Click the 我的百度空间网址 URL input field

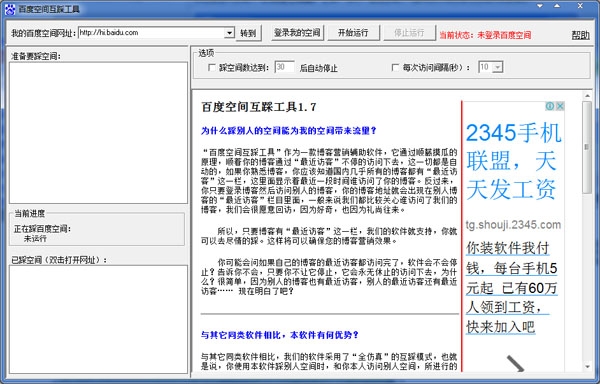(x=152, y=33)
